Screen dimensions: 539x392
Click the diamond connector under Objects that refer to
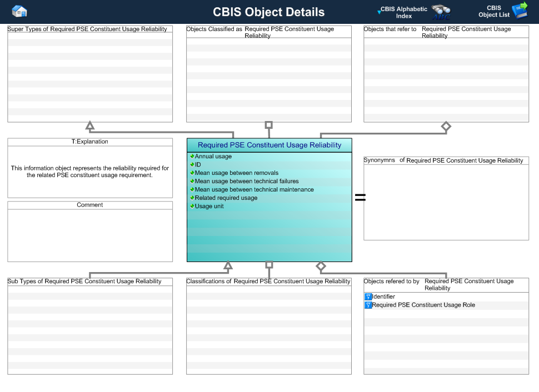click(x=446, y=127)
